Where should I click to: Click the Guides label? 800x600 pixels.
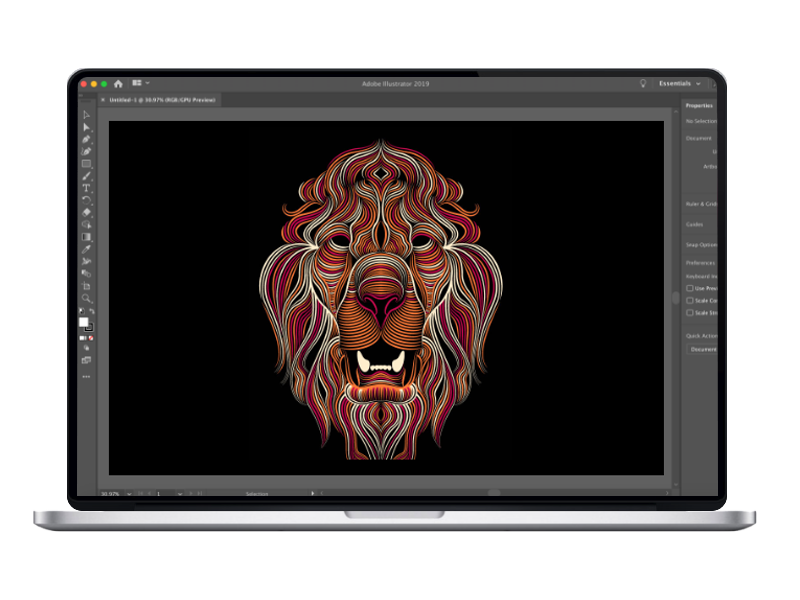click(x=694, y=224)
